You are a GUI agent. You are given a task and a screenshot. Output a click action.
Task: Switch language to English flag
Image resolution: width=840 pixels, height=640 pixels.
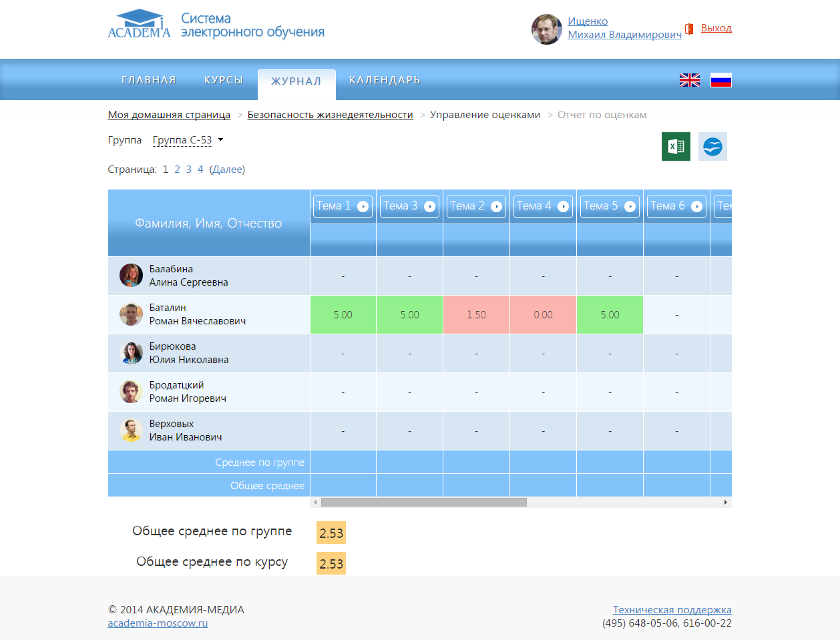click(689, 80)
